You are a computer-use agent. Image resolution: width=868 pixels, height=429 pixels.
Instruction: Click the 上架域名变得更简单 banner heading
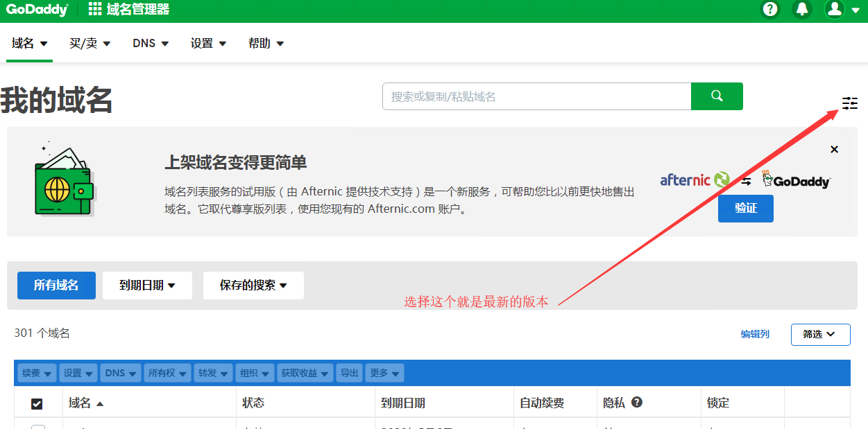click(235, 162)
